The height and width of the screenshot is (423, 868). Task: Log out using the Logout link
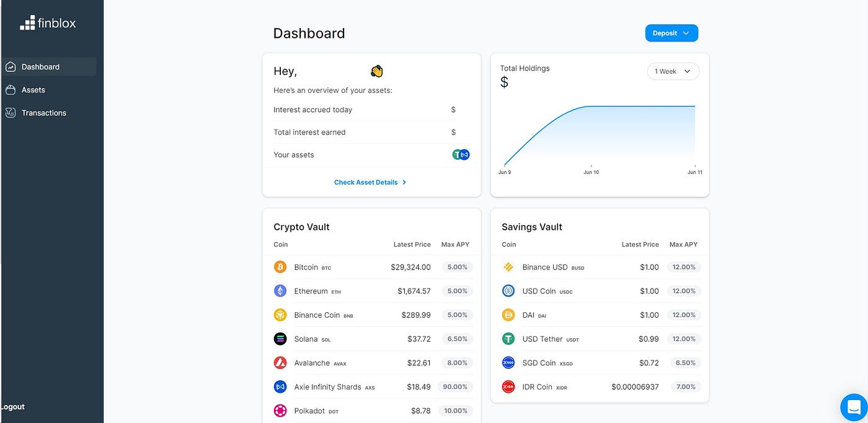click(x=12, y=407)
